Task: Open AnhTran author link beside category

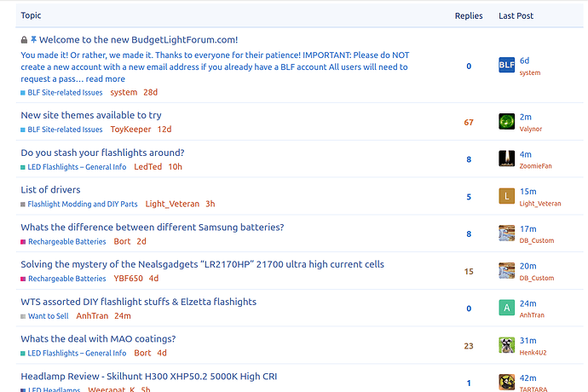Action: (92, 316)
